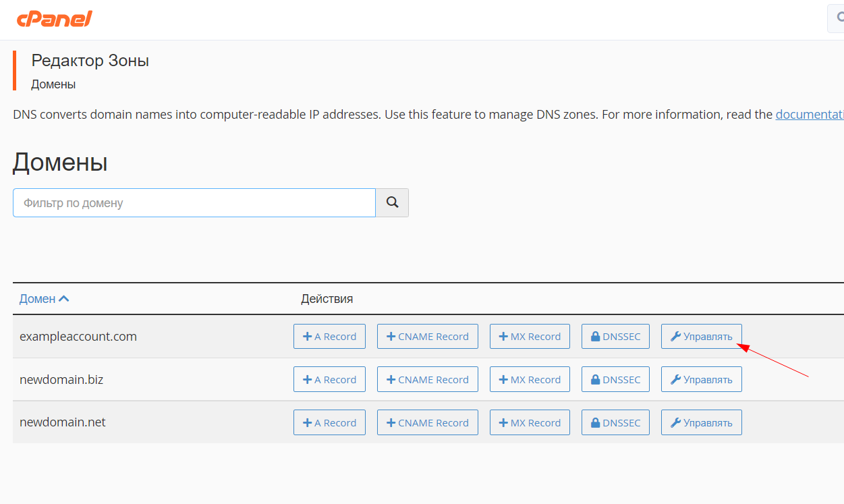Screen dimensions: 844x504
Task: Add CNAME Record for newdomain.biz
Action: tap(427, 380)
